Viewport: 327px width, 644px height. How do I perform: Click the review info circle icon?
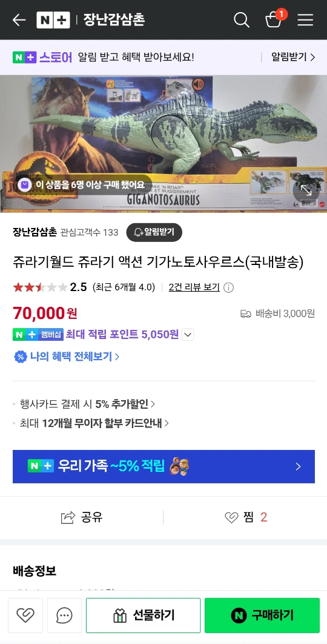(x=228, y=287)
